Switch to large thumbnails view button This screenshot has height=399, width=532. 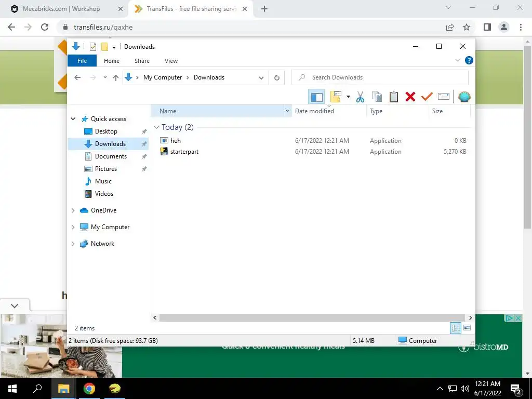467,328
